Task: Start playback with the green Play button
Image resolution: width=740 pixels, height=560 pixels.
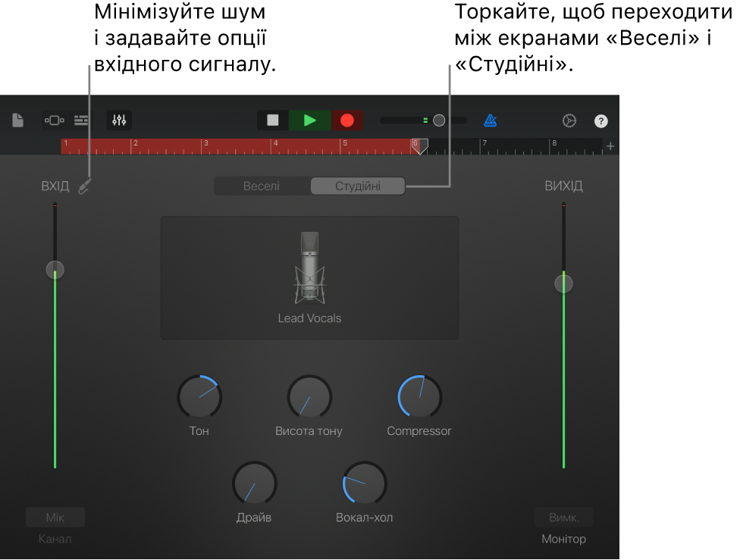Action: (309, 120)
